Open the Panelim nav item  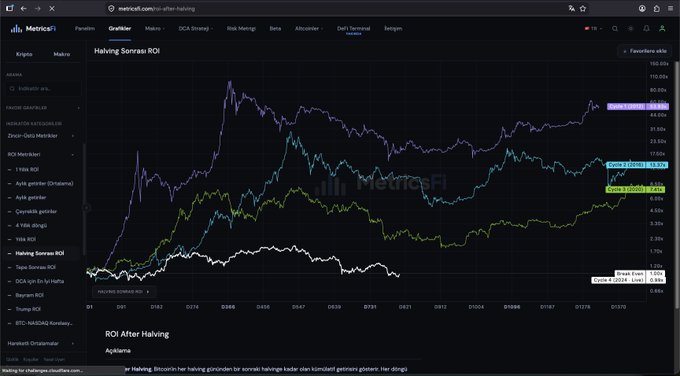[x=85, y=29]
